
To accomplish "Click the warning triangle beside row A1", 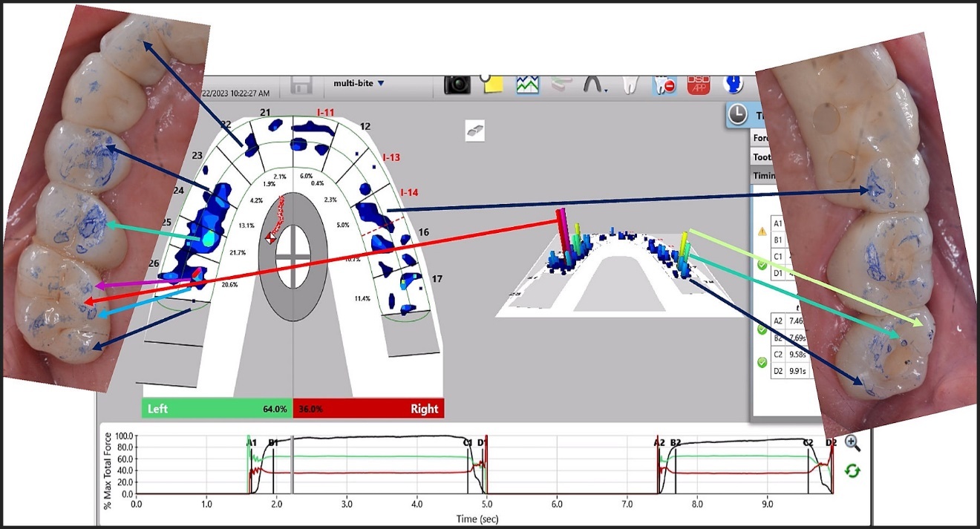I will pyautogui.click(x=762, y=231).
